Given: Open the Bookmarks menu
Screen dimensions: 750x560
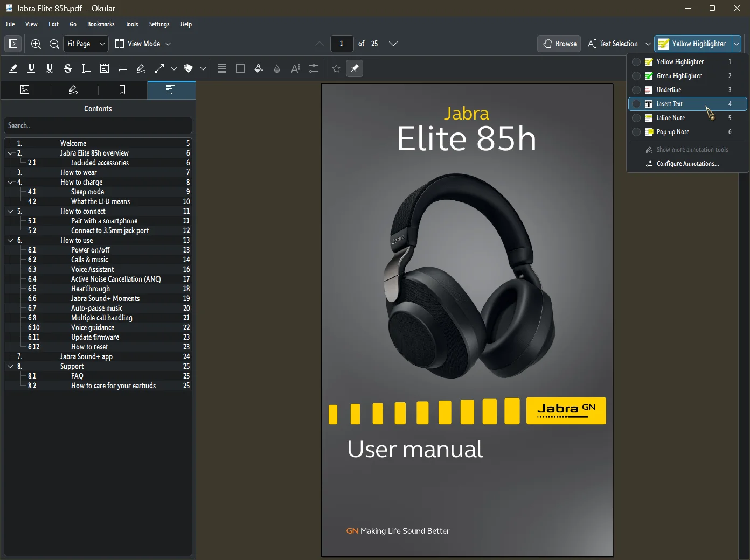Looking at the screenshot, I should click(x=101, y=24).
